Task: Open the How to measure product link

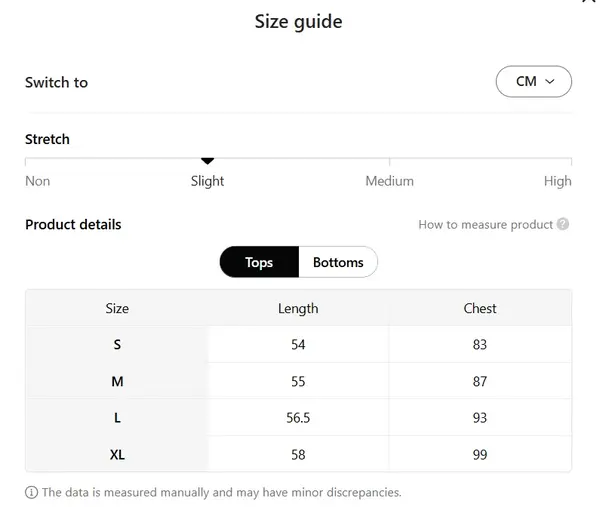Action: point(485,225)
